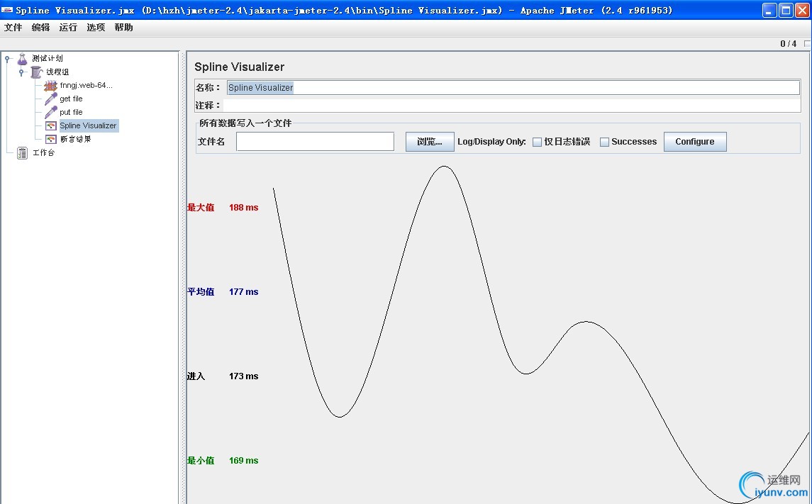The width and height of the screenshot is (812, 504).
Task: Enable the 仅日志错误 checkbox
Action: click(x=537, y=142)
